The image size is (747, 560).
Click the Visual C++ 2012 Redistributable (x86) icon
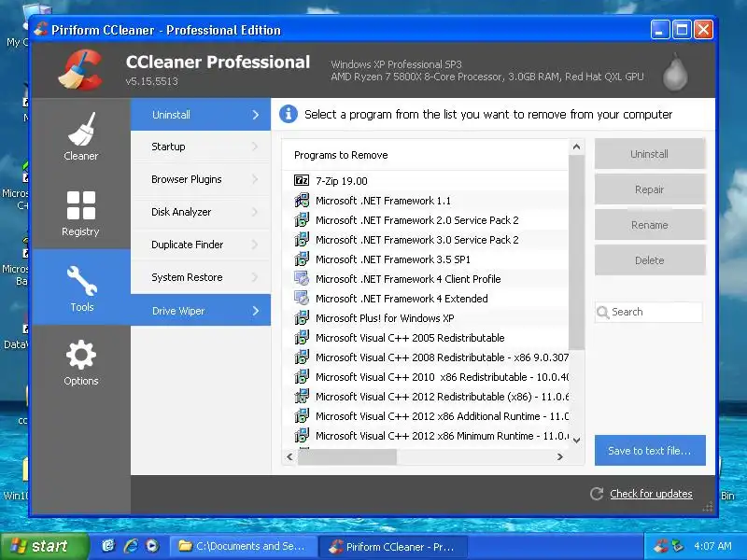[302, 395]
